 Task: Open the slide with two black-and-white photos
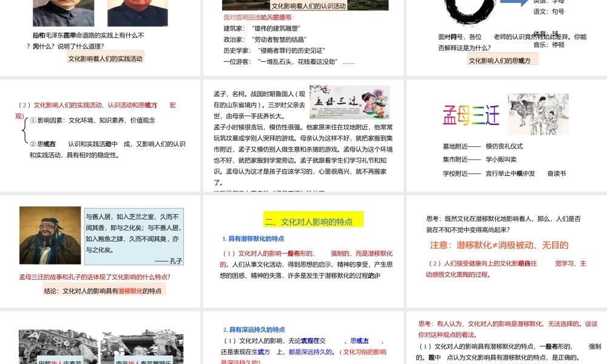click(x=100, y=338)
